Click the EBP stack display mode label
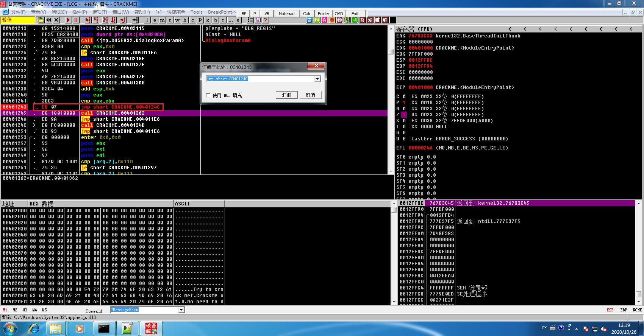 click(x=624, y=310)
